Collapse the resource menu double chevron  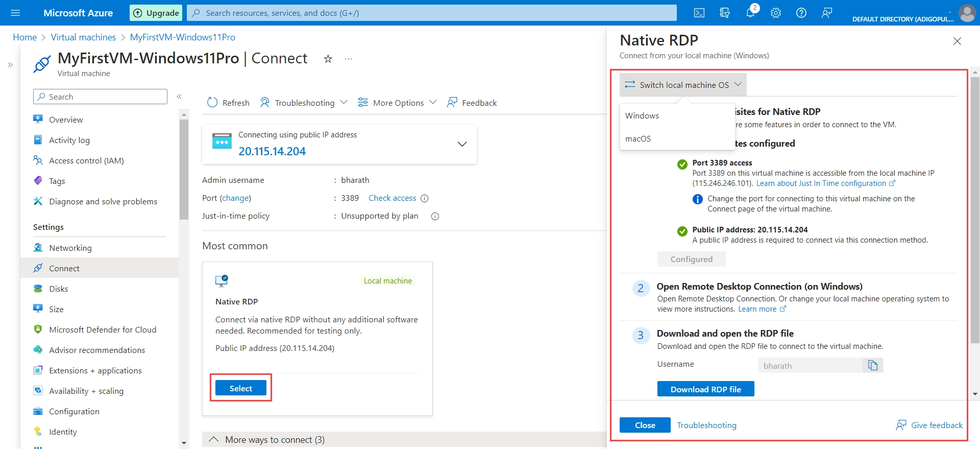coord(179,97)
